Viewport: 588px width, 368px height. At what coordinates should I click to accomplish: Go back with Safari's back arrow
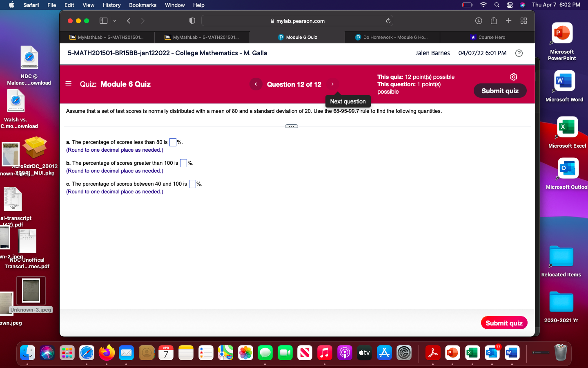tap(129, 21)
